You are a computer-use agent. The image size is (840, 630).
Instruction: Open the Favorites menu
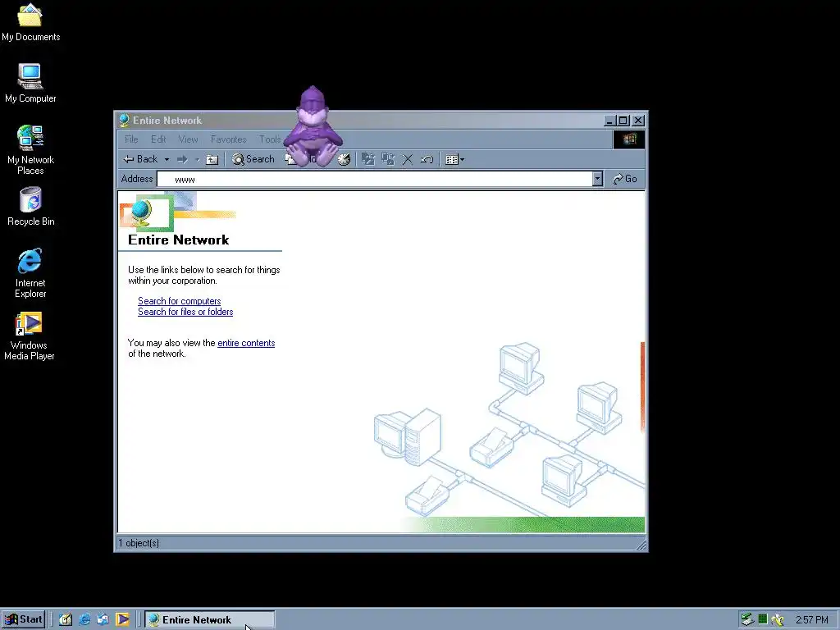pyautogui.click(x=228, y=139)
